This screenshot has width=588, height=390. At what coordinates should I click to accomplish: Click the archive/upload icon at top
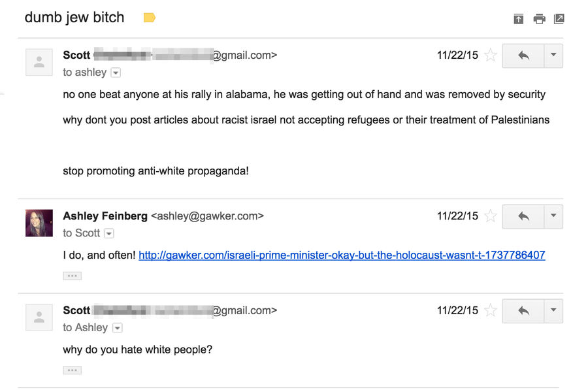tap(519, 18)
